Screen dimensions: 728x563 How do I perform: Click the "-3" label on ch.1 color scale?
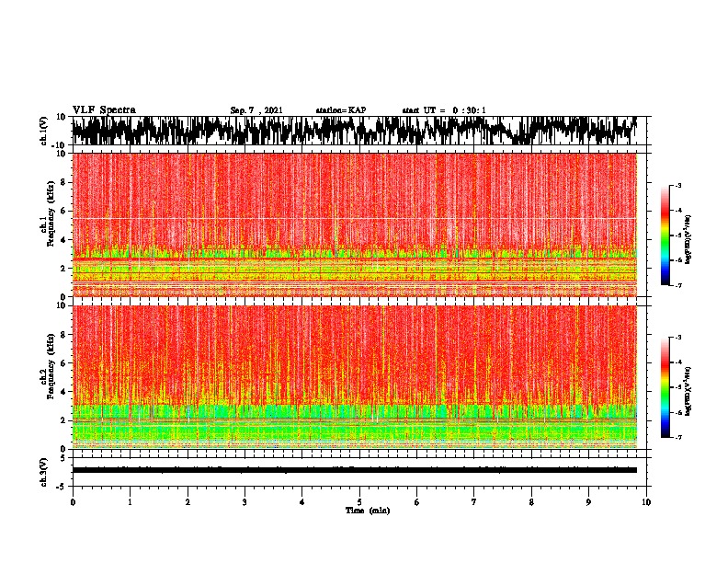pyautogui.click(x=678, y=186)
